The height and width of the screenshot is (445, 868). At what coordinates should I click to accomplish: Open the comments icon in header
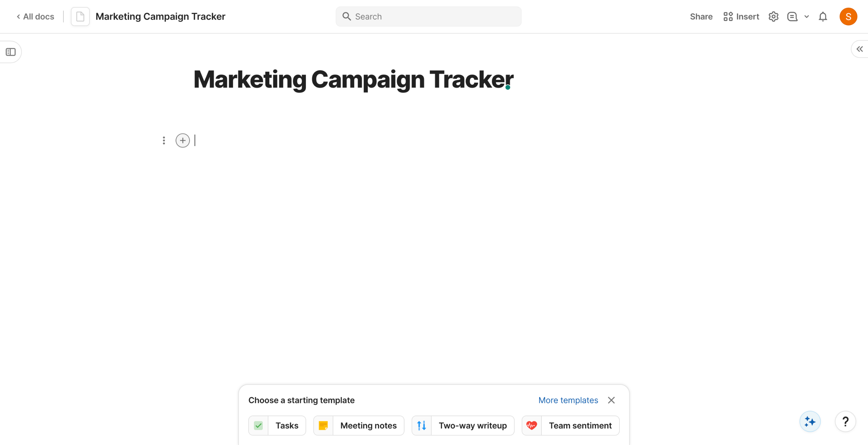coord(792,17)
